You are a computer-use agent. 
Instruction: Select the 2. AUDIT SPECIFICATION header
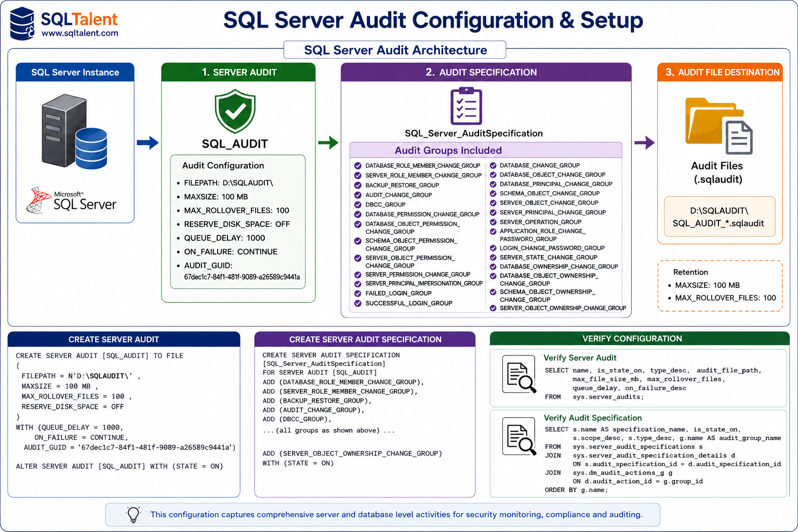486,72
